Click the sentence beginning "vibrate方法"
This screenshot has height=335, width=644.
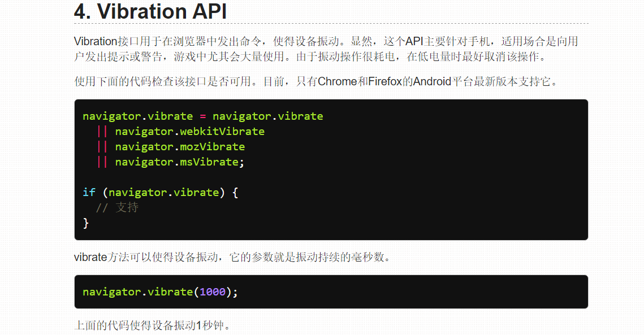[232, 258]
